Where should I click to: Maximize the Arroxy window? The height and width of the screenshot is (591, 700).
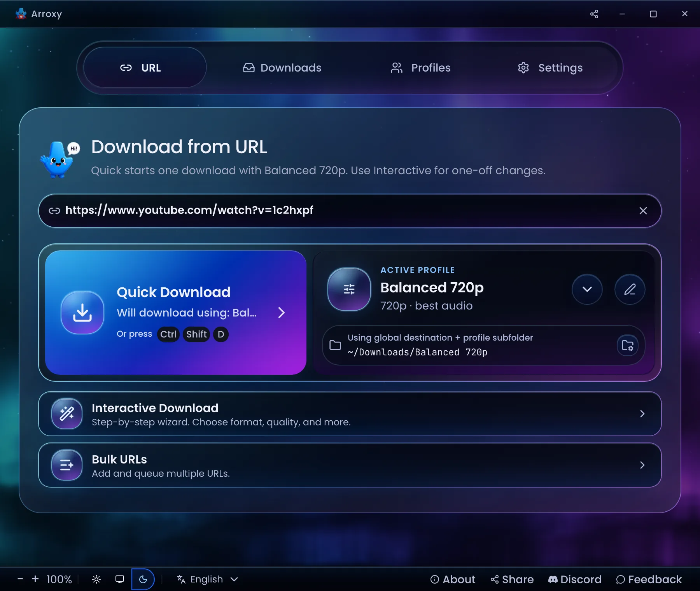[x=653, y=14]
